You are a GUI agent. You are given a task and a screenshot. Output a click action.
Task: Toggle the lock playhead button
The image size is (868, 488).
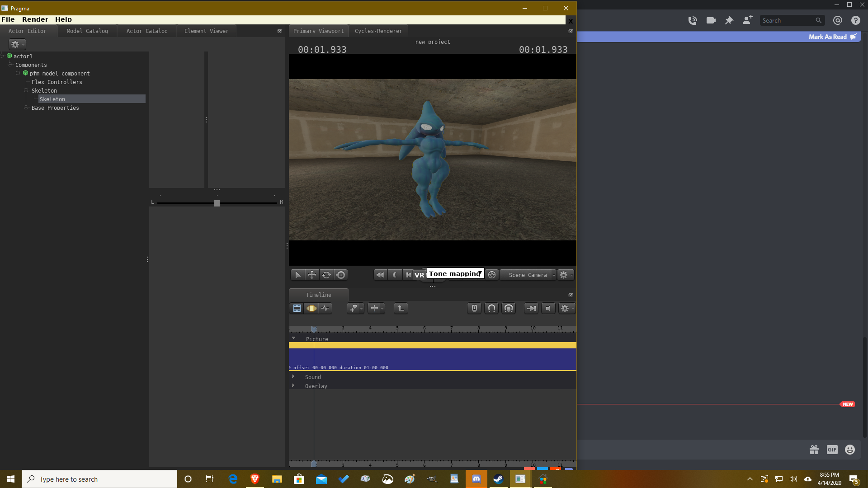[474, 308]
